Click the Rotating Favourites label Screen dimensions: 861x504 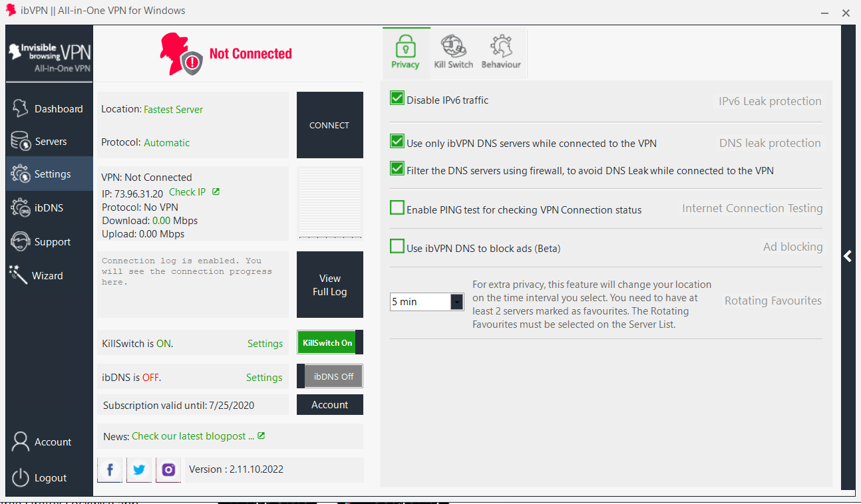point(773,301)
